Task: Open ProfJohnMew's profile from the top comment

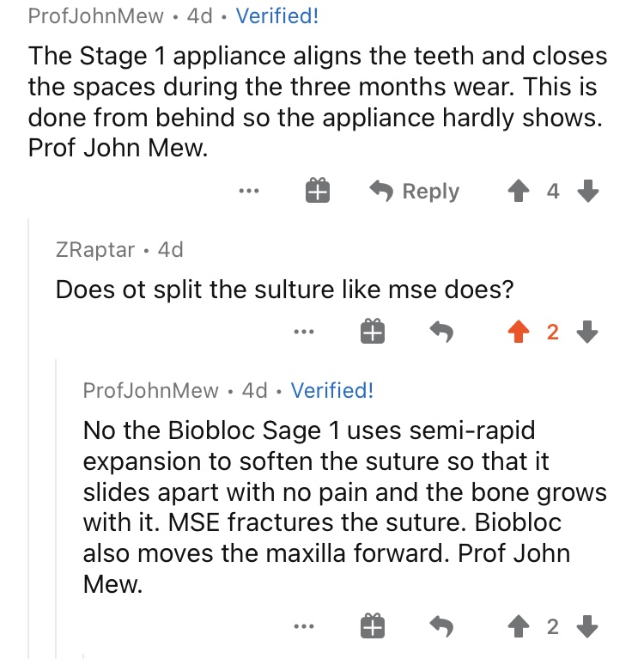Action: coord(96,16)
